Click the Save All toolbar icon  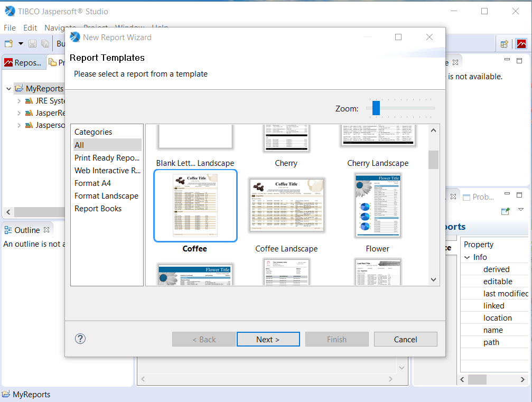click(45, 43)
